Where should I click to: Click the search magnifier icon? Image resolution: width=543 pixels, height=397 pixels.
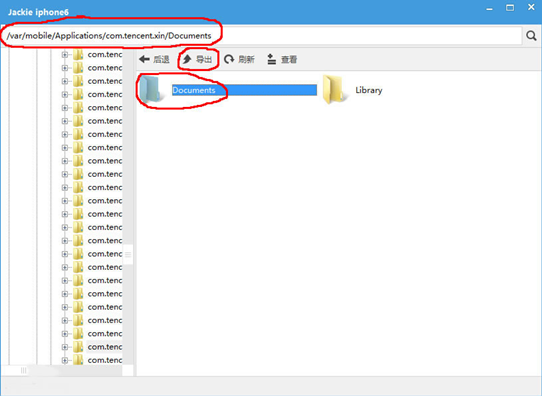pos(531,36)
